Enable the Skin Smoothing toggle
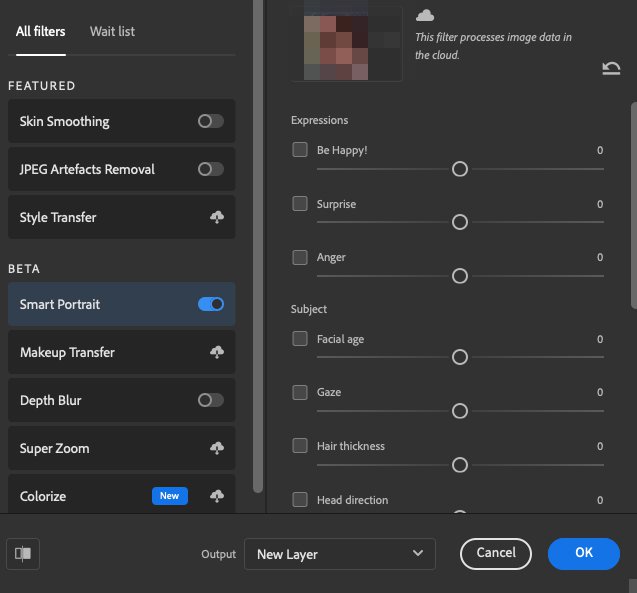Screen dimensions: 637x593 coord(210,121)
